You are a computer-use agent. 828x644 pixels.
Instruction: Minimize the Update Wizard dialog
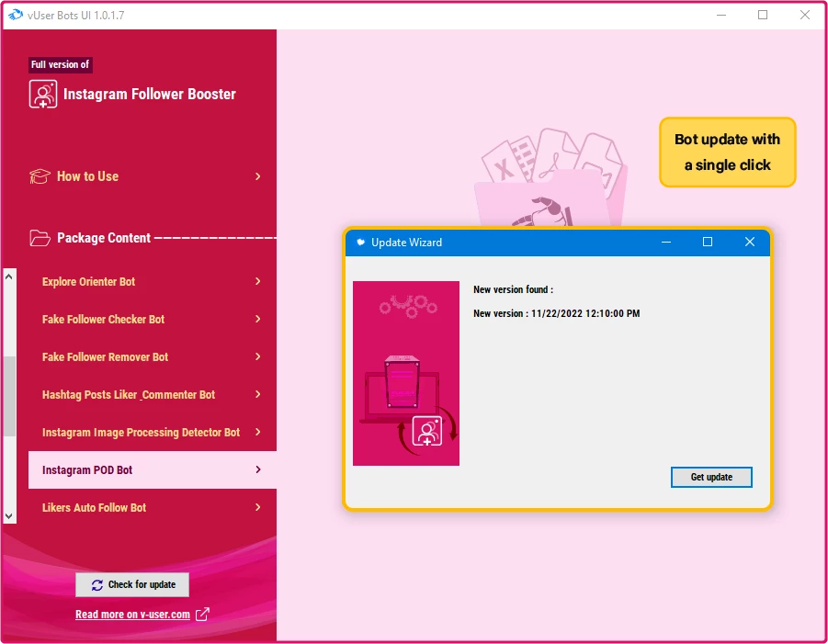point(666,243)
